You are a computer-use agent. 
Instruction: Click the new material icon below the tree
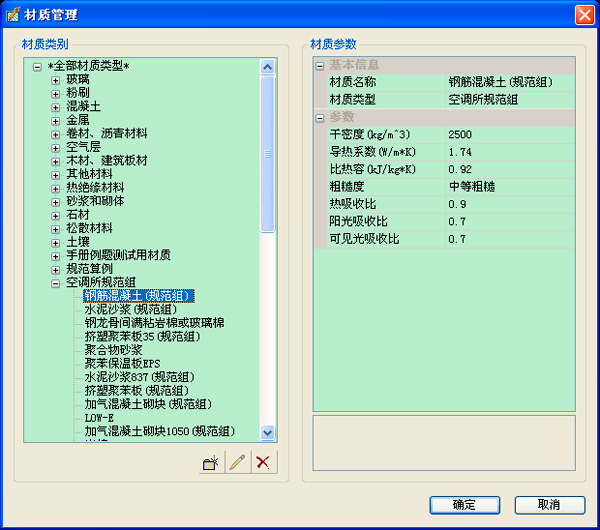[x=210, y=461]
